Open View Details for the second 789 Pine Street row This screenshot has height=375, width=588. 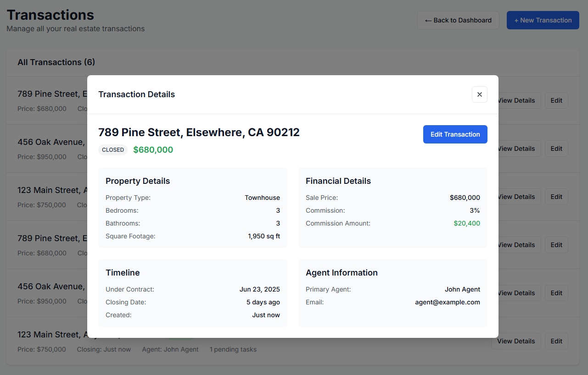point(520,245)
